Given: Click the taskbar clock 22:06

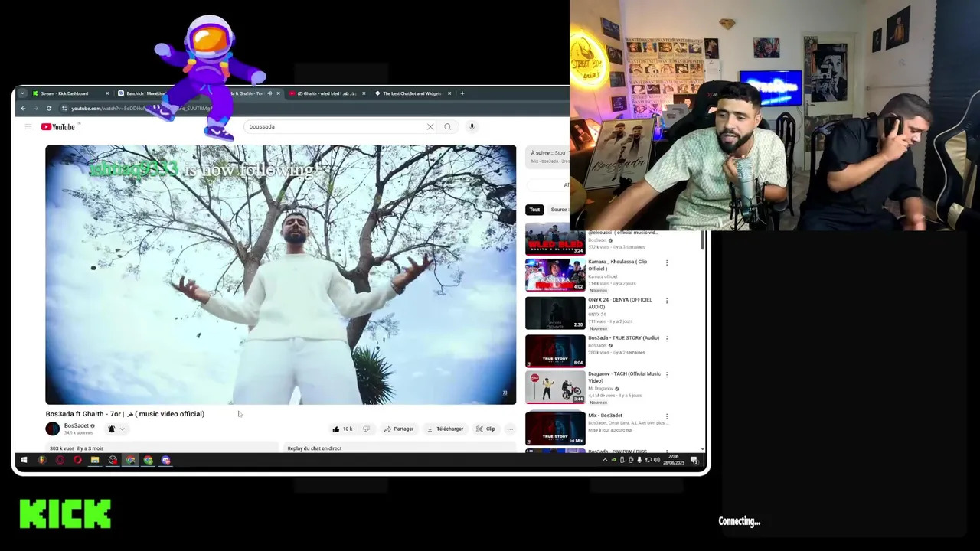Looking at the screenshot, I should 674,460.
